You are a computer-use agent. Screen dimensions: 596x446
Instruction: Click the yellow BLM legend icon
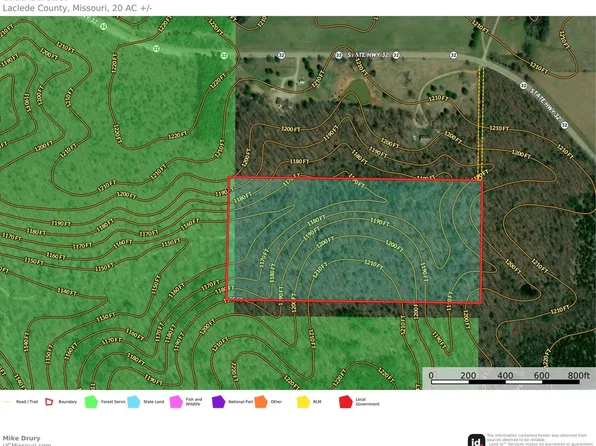click(x=303, y=402)
